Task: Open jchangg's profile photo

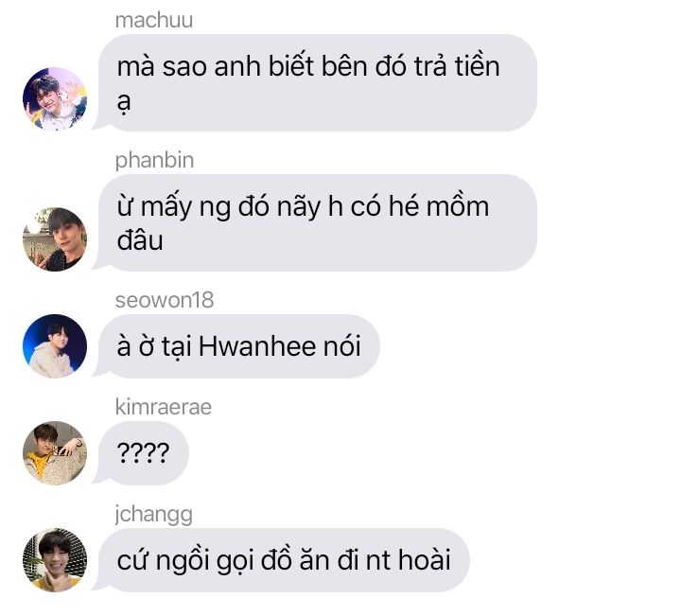Action: [55, 560]
